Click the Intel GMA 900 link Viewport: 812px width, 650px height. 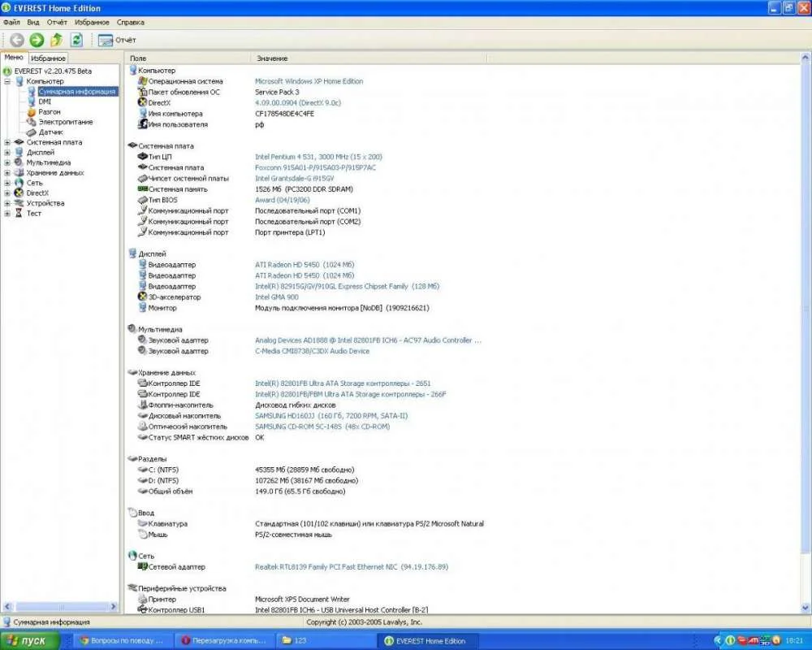pos(277,297)
